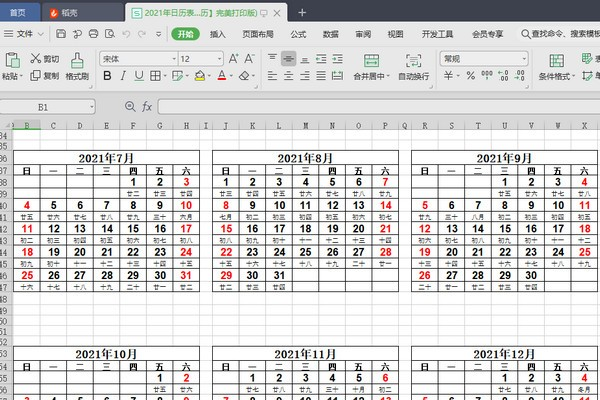This screenshot has height=400, width=600.
Task: Center text horizontally
Action: pos(289,76)
